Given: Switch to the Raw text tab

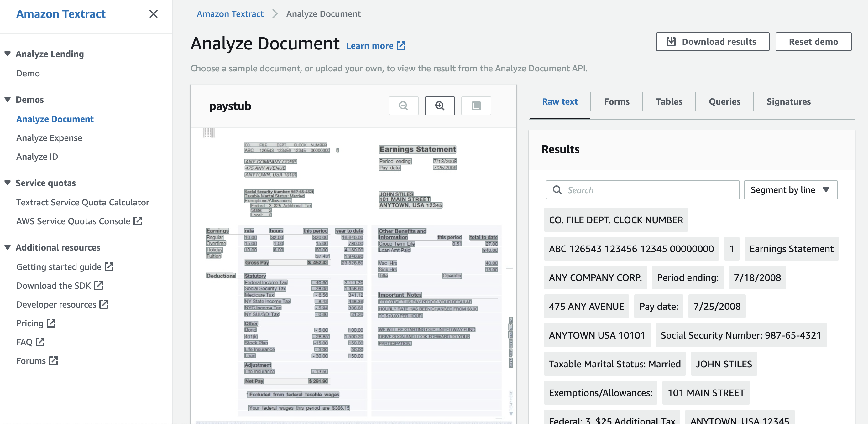Looking at the screenshot, I should [x=560, y=102].
